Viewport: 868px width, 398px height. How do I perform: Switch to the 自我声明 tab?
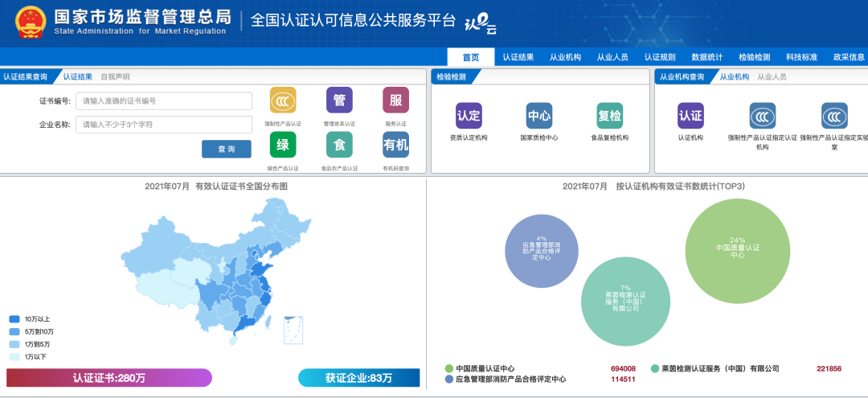tap(115, 77)
